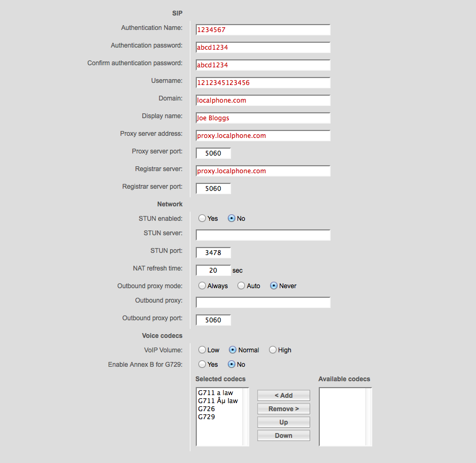The image size is (476, 463).
Task: Choose Normal VoIP Volume
Action: click(232, 350)
